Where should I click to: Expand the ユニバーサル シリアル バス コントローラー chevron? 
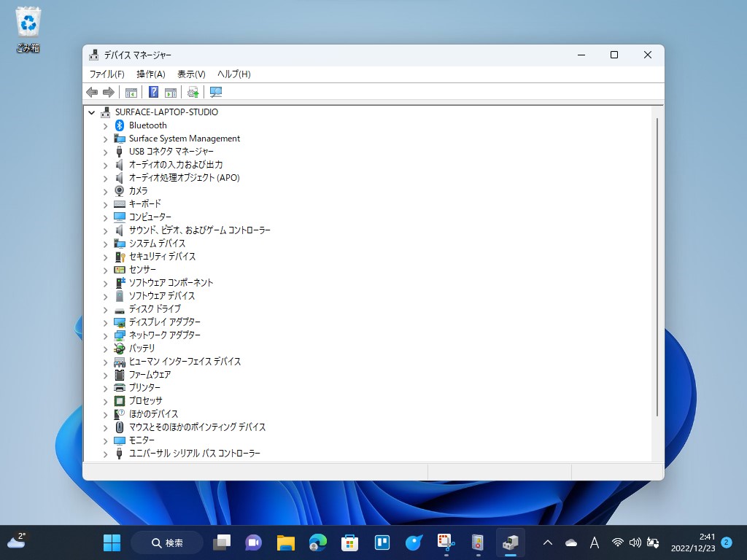(x=105, y=454)
